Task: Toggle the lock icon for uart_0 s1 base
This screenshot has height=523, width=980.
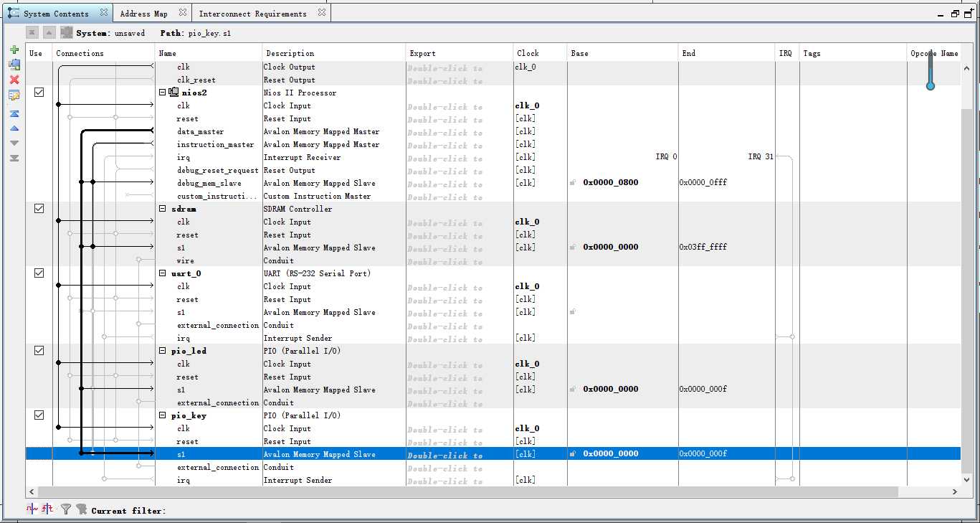Action: coord(573,312)
